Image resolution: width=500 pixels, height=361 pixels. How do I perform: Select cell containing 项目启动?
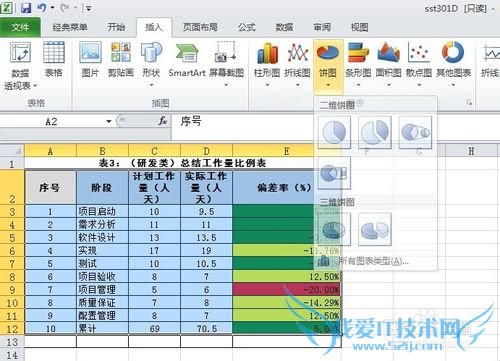tap(102, 211)
